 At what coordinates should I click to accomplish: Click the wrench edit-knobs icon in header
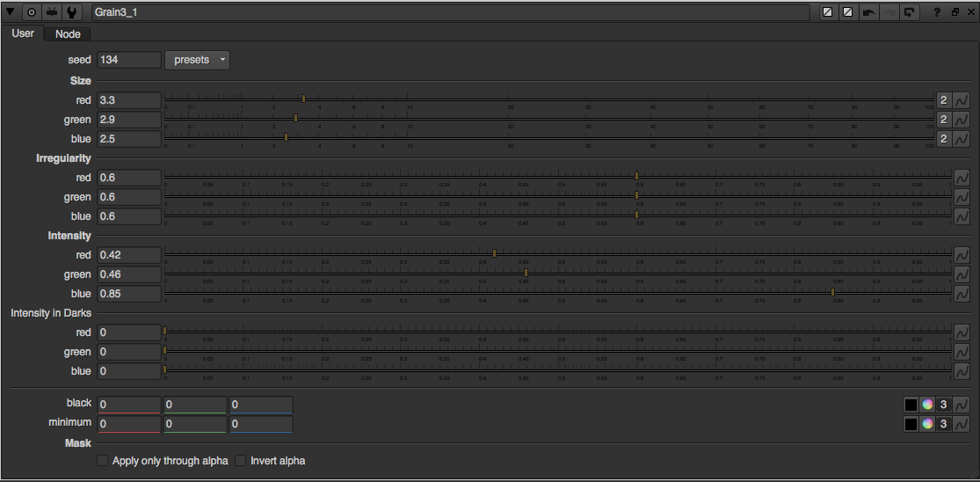[x=72, y=12]
